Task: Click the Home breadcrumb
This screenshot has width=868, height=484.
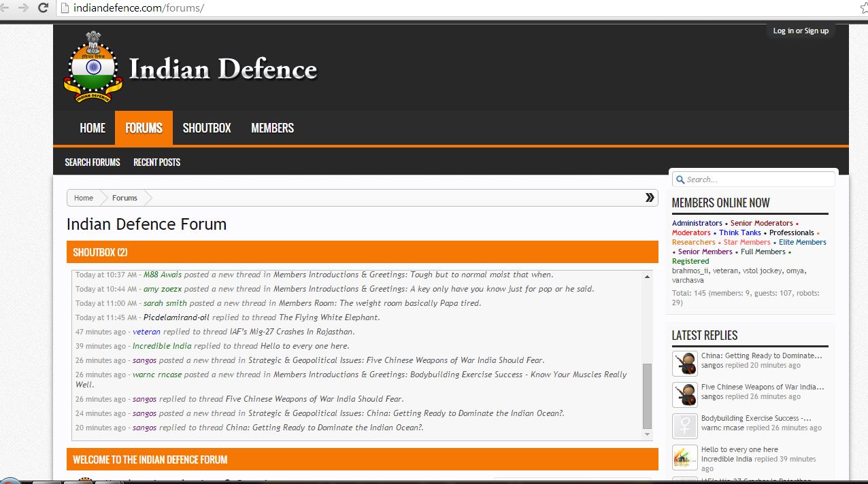Action: (x=84, y=198)
